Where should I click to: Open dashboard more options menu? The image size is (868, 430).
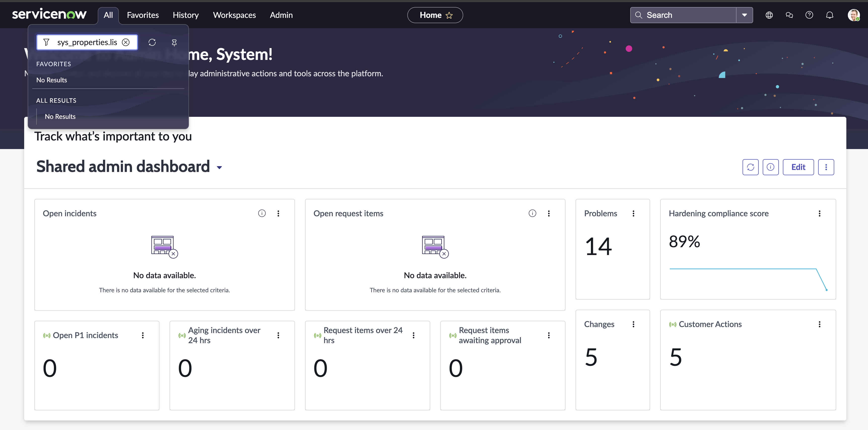click(x=826, y=167)
